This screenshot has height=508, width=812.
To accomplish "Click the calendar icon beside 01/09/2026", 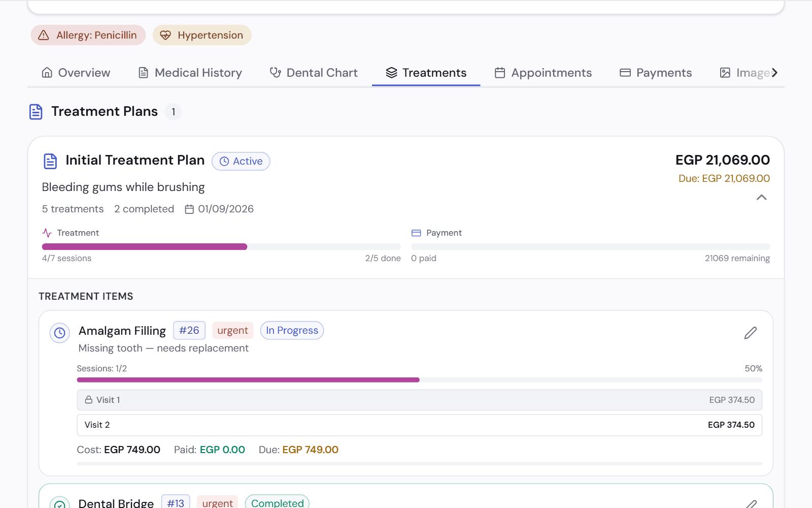I will point(189,209).
